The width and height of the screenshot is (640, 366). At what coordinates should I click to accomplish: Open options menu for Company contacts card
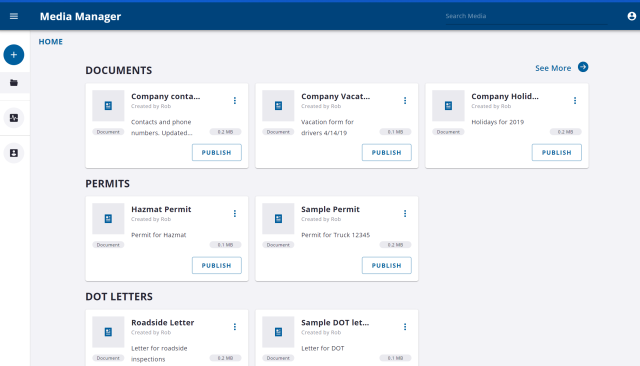point(235,101)
